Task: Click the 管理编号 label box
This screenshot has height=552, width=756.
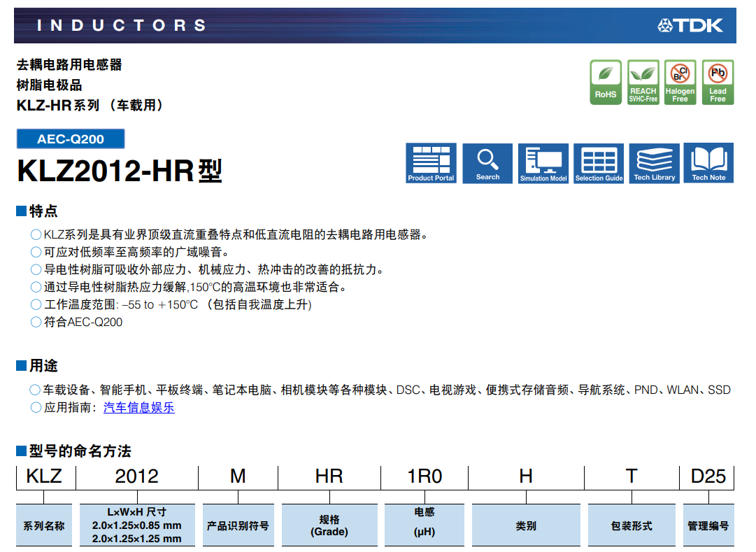Action: coord(708,525)
